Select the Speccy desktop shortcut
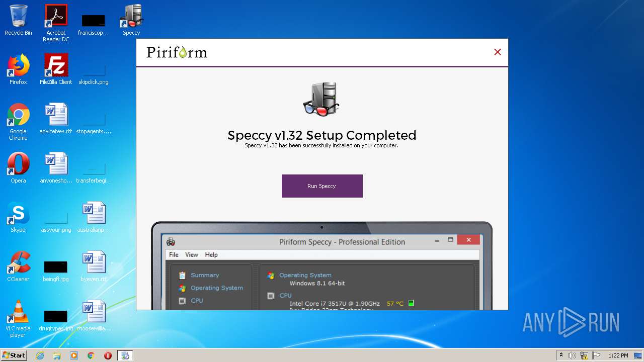This screenshot has height=362, width=644. click(131, 20)
